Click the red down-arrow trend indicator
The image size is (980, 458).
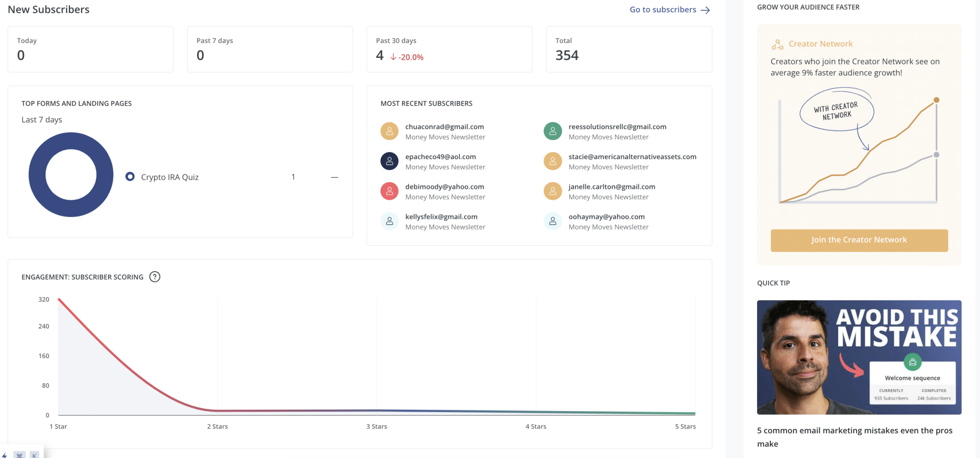point(393,57)
